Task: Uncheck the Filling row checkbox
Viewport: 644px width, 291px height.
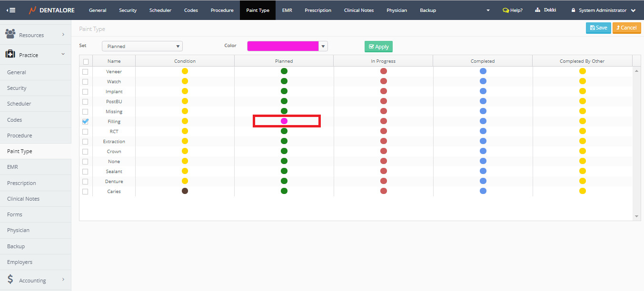Action: (86, 121)
